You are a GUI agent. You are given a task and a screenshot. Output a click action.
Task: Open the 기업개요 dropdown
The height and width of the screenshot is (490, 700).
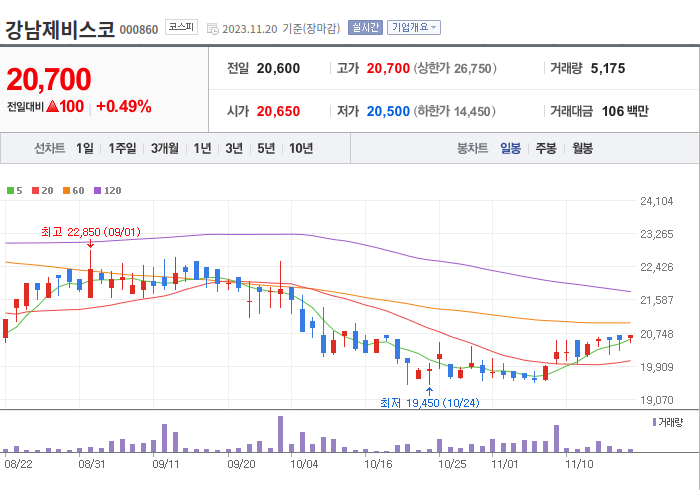pyautogui.click(x=414, y=28)
